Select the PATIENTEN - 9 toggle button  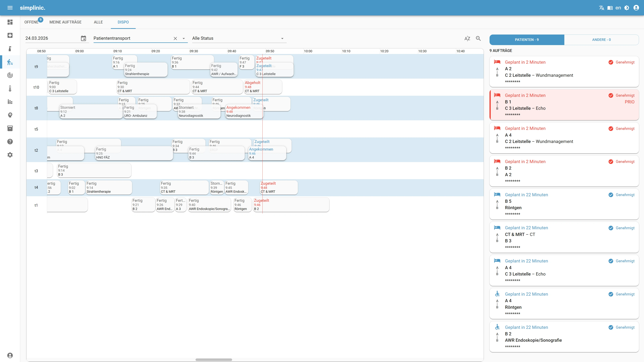[x=527, y=40]
